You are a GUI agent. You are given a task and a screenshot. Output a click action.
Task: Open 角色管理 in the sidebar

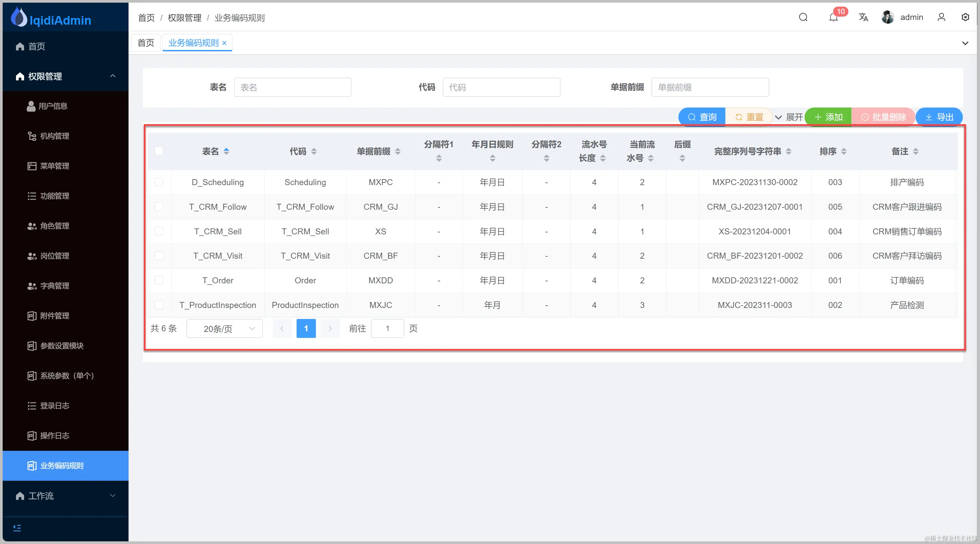54,226
